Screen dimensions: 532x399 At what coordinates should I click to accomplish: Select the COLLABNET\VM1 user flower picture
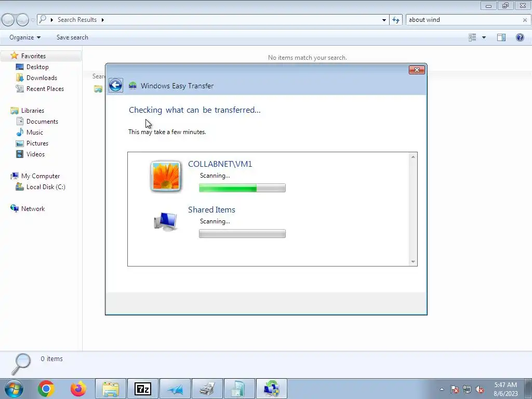tap(166, 176)
